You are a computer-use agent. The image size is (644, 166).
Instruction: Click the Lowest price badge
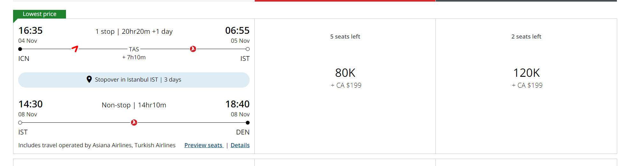[x=40, y=14]
